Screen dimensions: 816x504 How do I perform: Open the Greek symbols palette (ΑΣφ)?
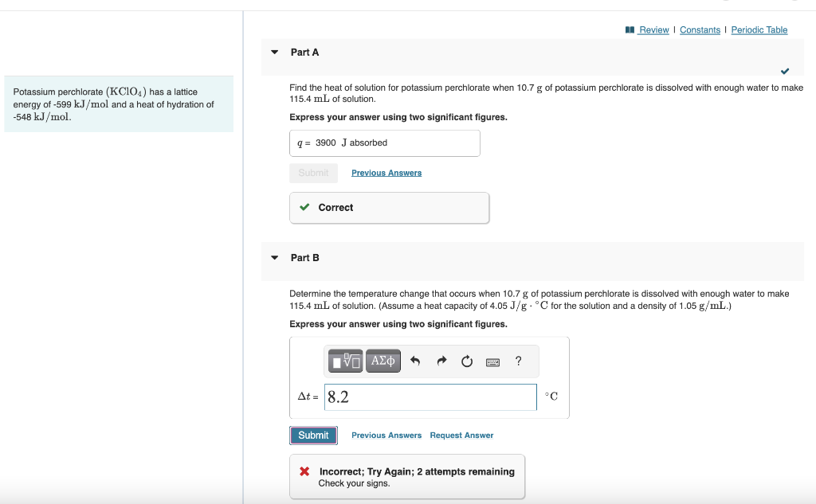pyautogui.click(x=382, y=361)
